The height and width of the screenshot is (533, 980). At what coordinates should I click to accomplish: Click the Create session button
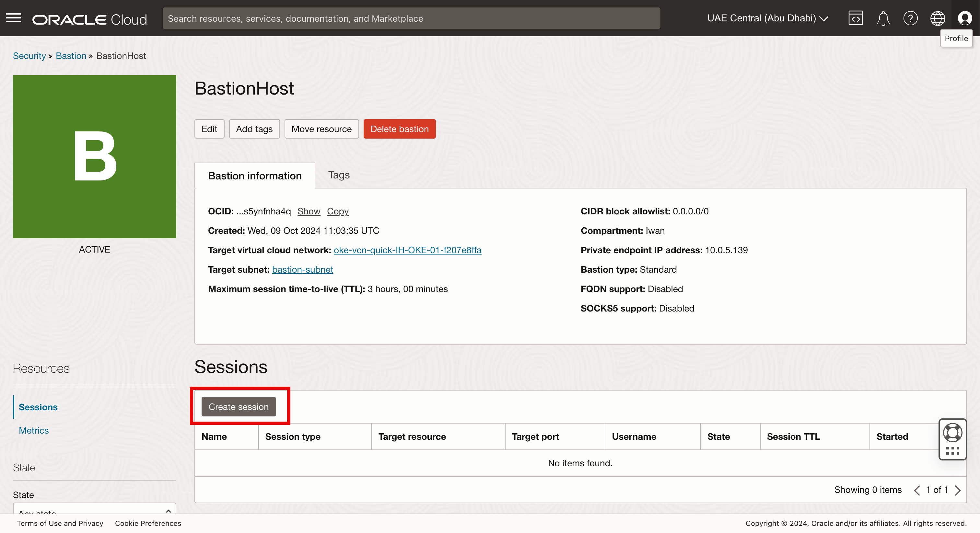click(x=239, y=406)
